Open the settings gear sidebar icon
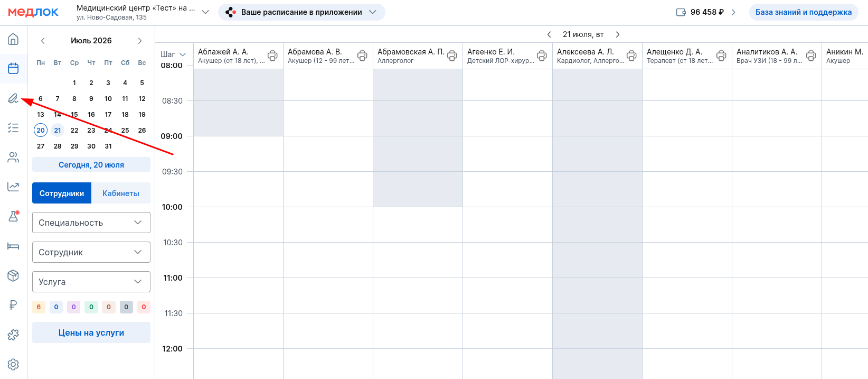Viewport: 868px width, 379px height. (13, 364)
